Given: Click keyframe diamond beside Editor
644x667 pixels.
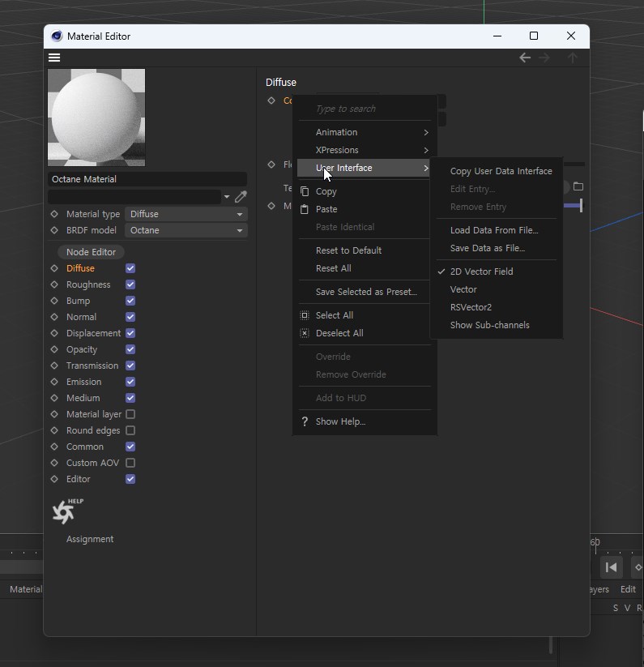Looking at the screenshot, I should point(54,479).
